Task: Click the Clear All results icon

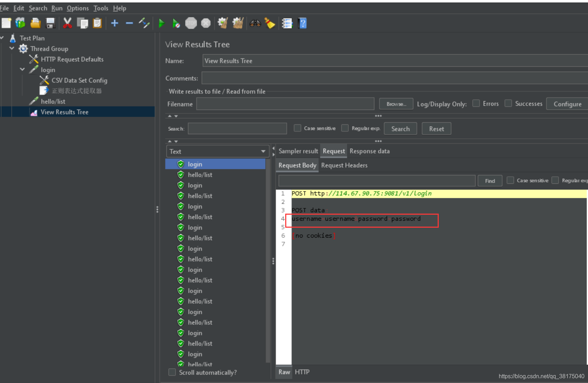Action: pyautogui.click(x=238, y=23)
